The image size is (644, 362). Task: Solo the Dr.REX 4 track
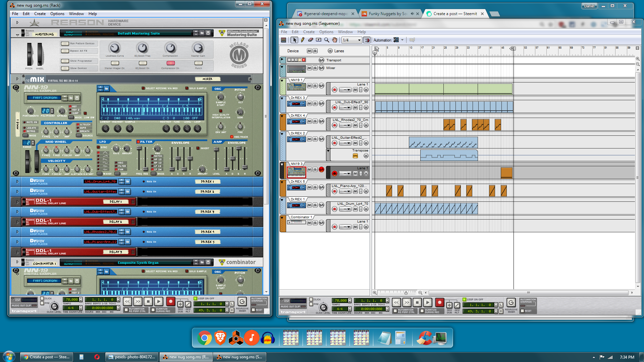(x=315, y=121)
